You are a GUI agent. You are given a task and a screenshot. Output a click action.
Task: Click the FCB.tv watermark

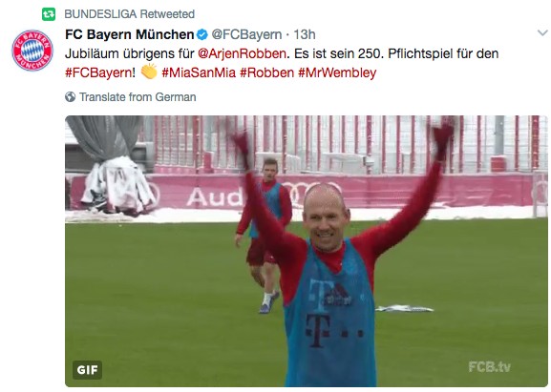click(x=490, y=367)
